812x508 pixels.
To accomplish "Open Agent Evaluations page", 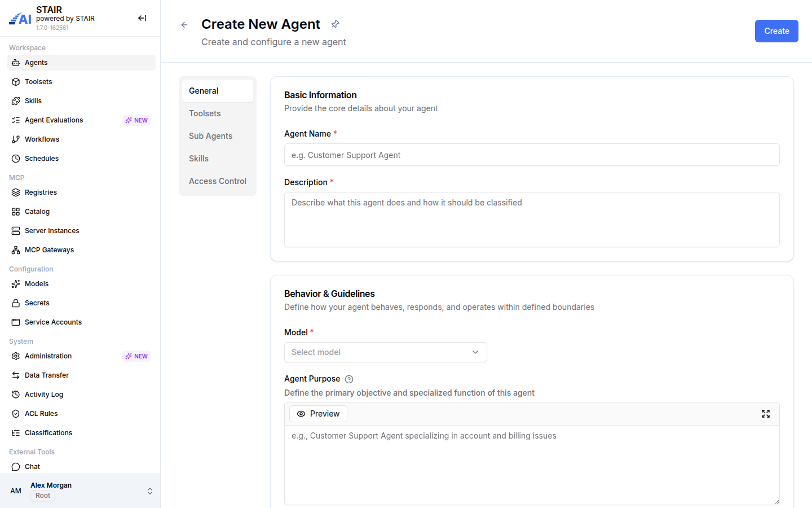I will pos(81,120).
